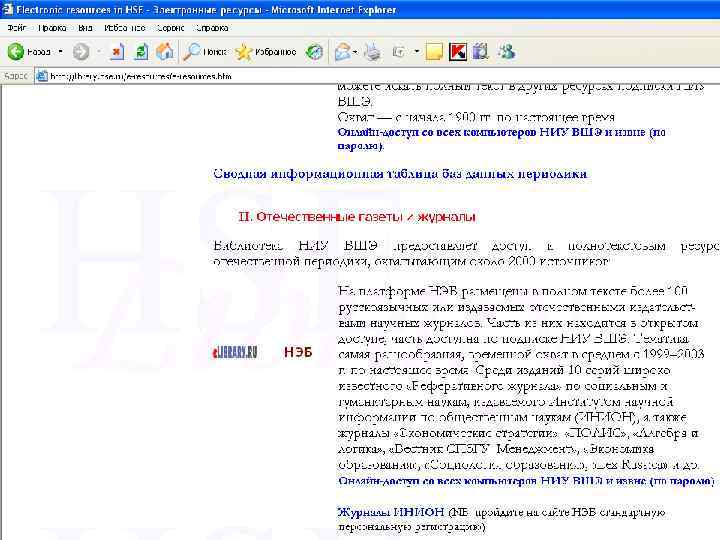Screen dimensions: 720x540
Task: Click the Stop loading icon
Action: [x=117, y=52]
